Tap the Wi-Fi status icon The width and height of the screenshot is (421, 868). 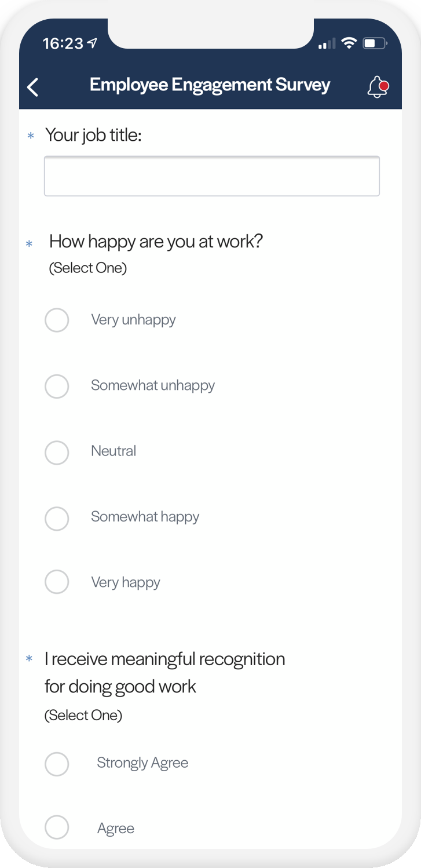(x=349, y=43)
